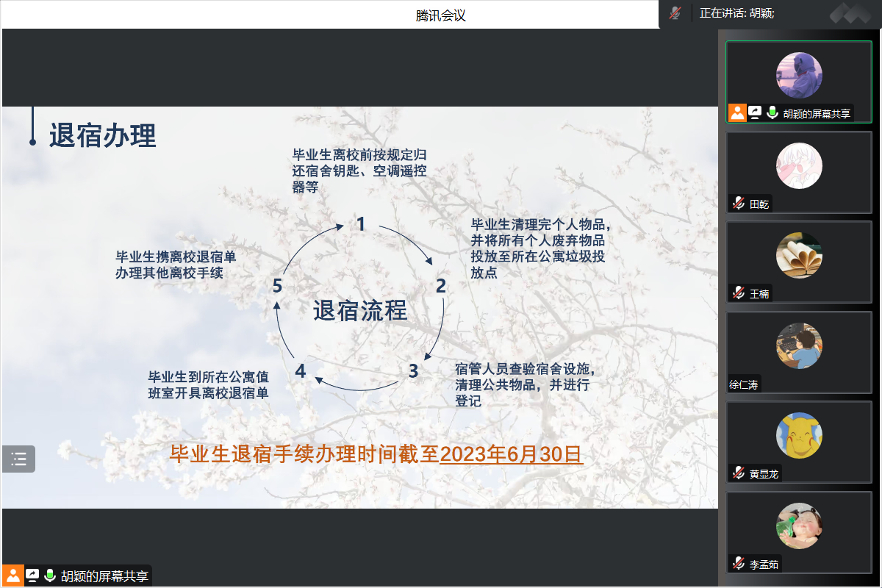Click muted mic icon next to 王楠

(x=738, y=293)
